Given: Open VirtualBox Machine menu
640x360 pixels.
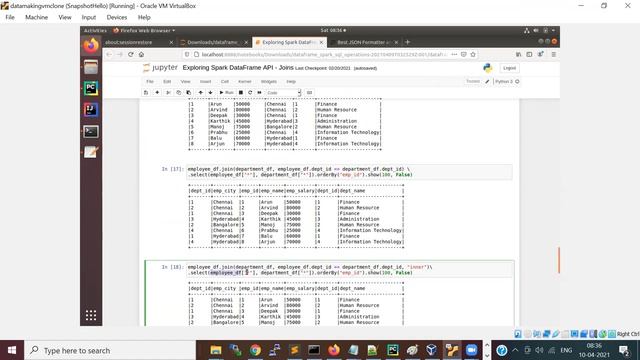Looking at the screenshot, I should 36,17.
